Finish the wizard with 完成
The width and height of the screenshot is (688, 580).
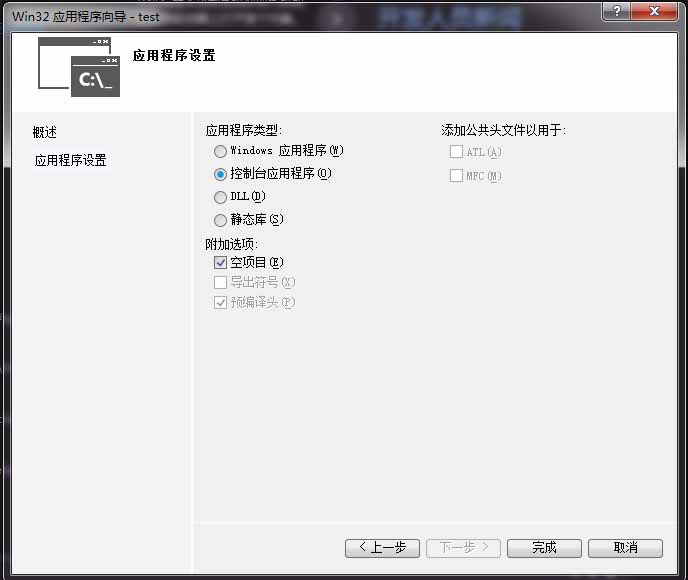click(544, 548)
